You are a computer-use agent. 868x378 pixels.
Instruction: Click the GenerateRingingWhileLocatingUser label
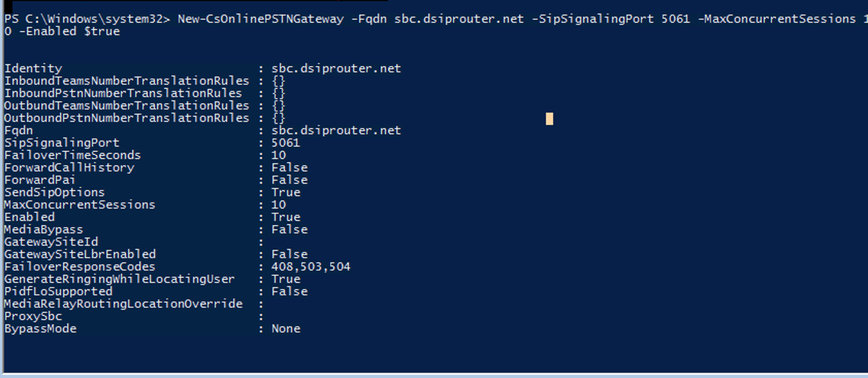coord(119,279)
